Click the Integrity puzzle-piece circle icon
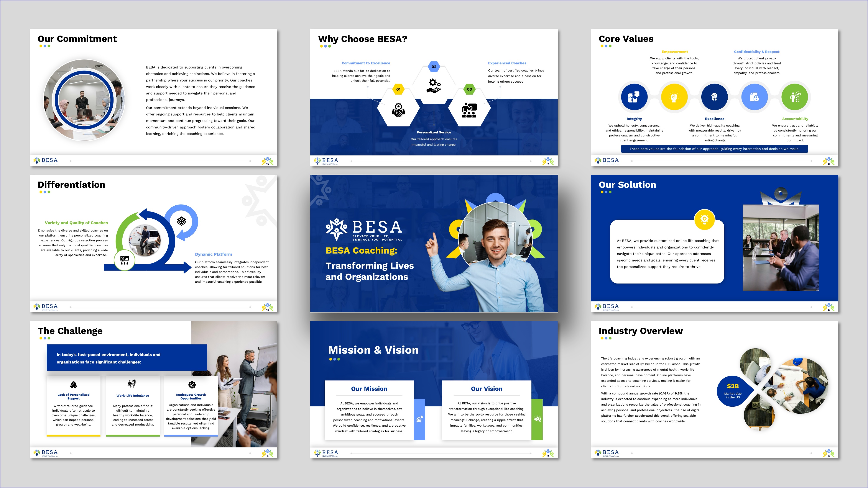The width and height of the screenshot is (868, 488). pos(634,97)
